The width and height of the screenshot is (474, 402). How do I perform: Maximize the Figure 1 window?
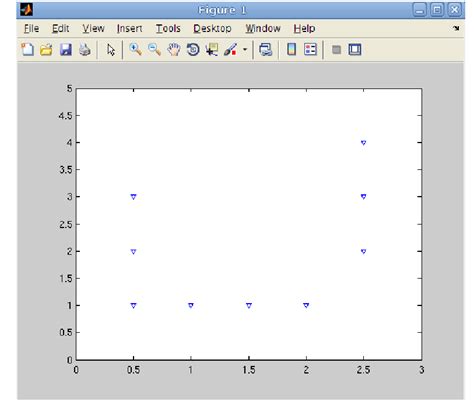coord(437,10)
